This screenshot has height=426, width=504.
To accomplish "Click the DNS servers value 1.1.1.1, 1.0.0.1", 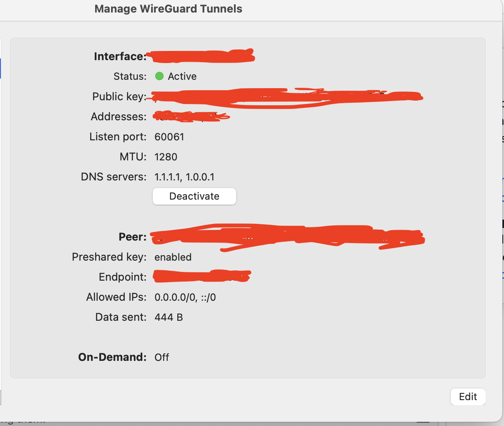I will pos(184,177).
